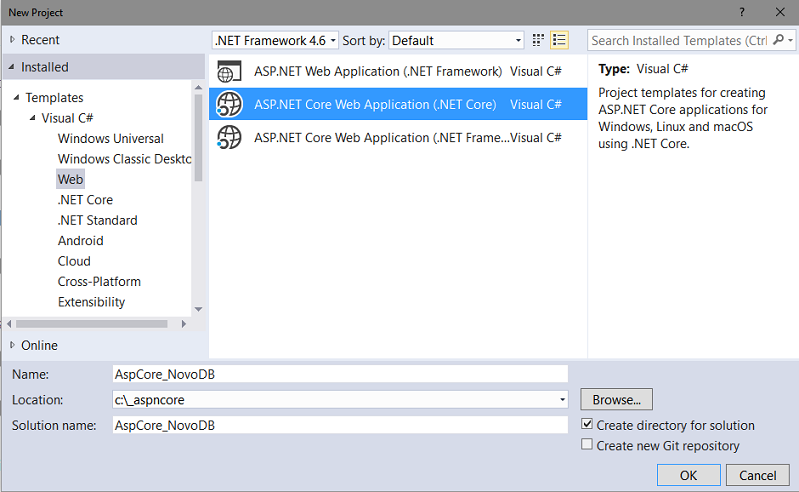The image size is (799, 492).
Task: Select the Android category
Action: pyautogui.click(x=81, y=240)
